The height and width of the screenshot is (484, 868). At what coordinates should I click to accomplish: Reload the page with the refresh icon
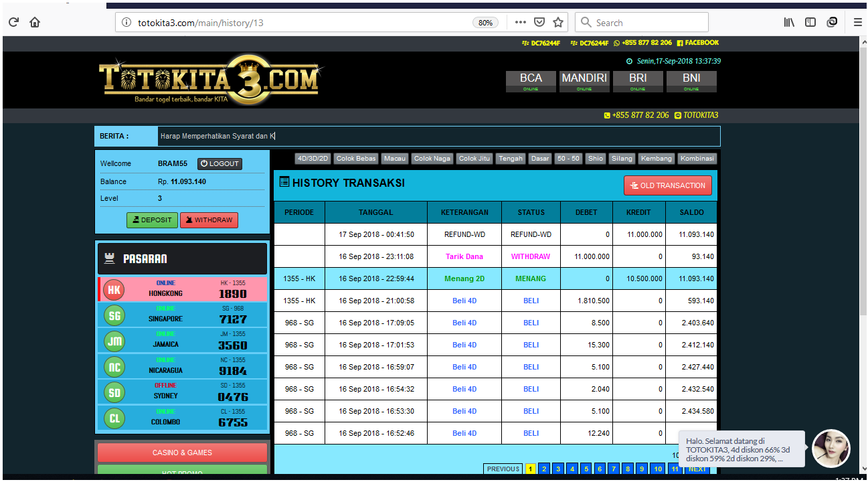coord(13,22)
